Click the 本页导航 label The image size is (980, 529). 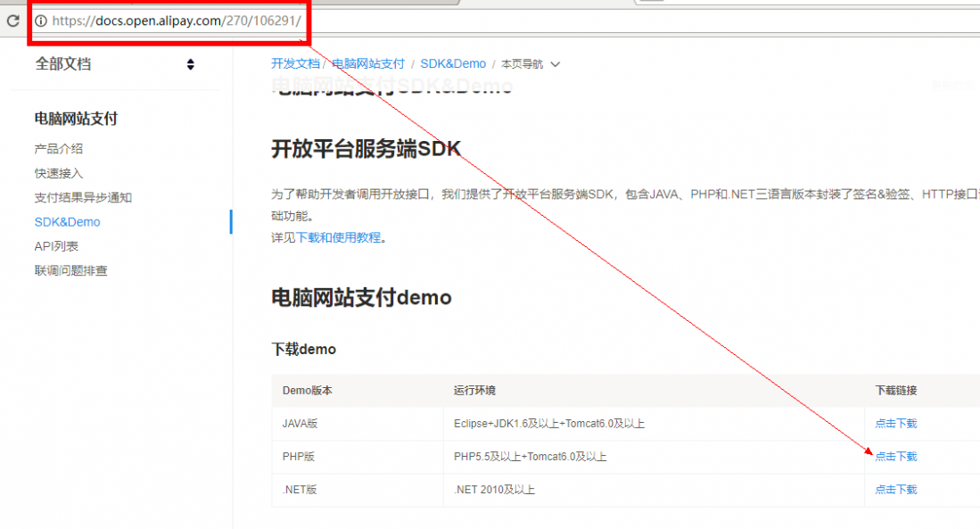point(523,64)
